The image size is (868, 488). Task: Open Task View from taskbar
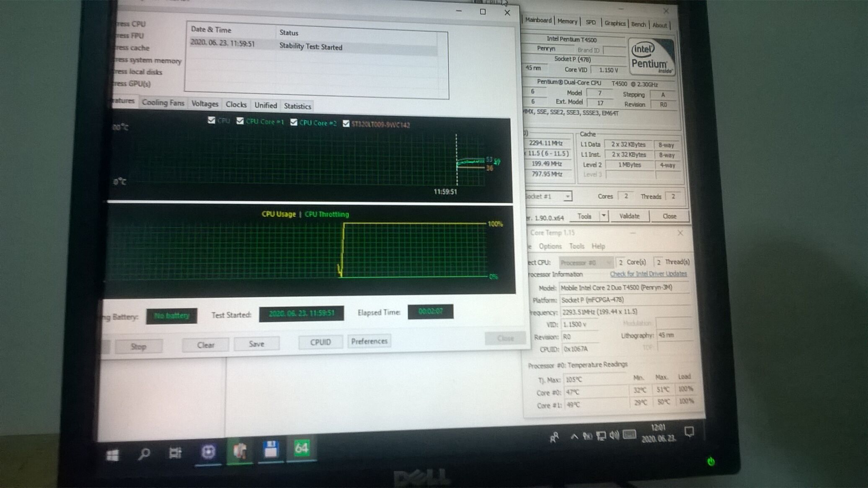point(175,453)
